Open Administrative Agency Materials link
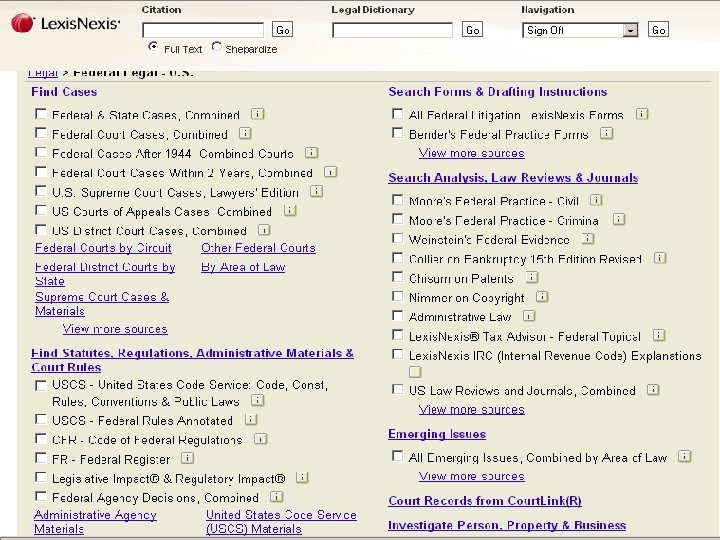 coord(96,522)
